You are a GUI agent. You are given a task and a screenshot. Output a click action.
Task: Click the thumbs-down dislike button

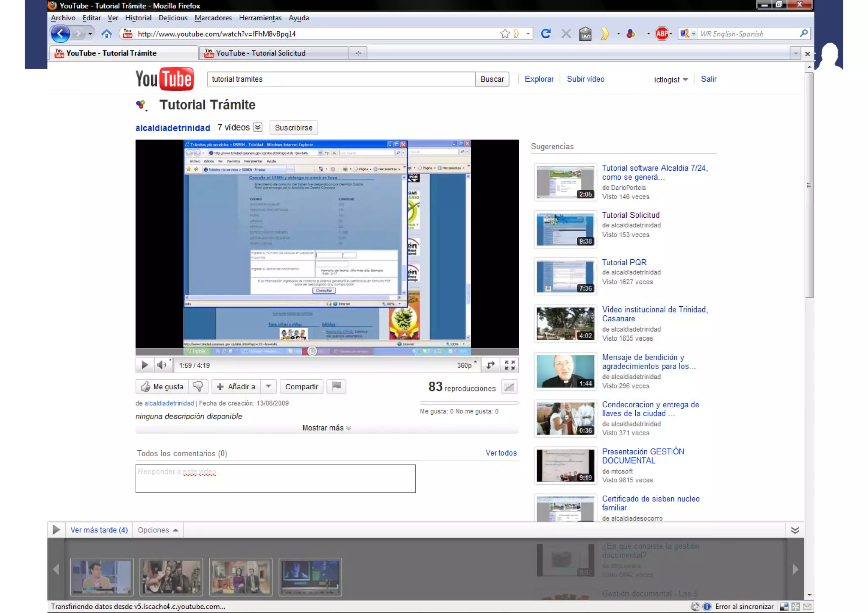click(x=198, y=386)
